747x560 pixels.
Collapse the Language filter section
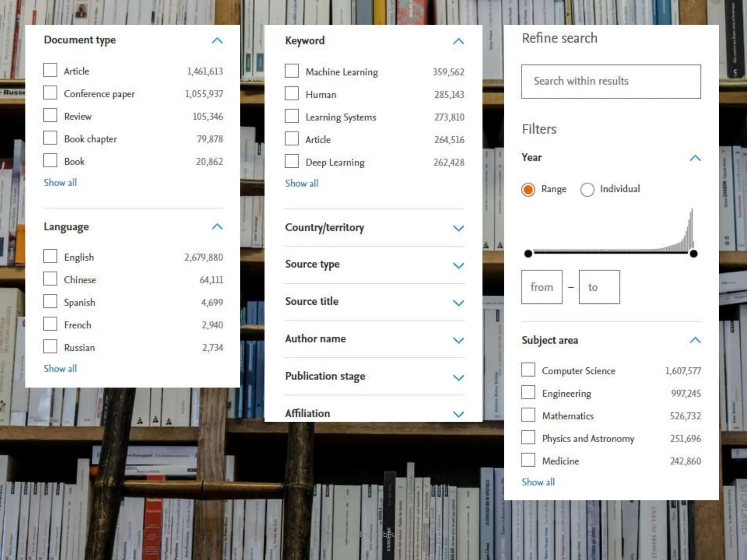[217, 227]
